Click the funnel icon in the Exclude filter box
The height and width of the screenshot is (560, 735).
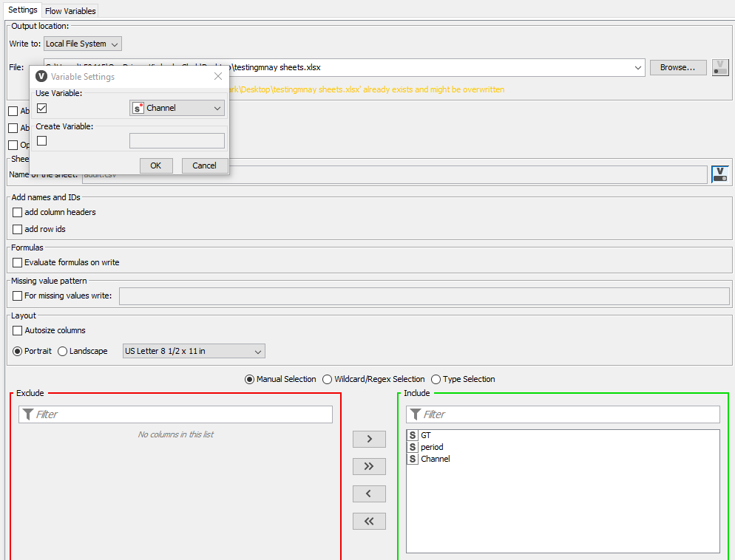(27, 414)
